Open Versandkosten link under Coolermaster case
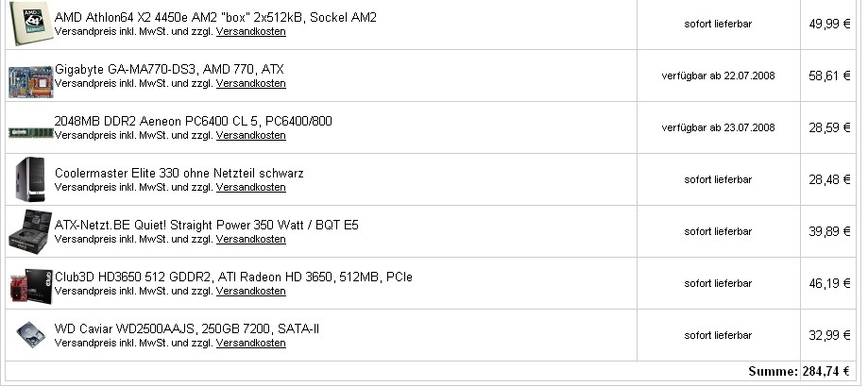This screenshot has height=387, width=868. [x=251, y=188]
